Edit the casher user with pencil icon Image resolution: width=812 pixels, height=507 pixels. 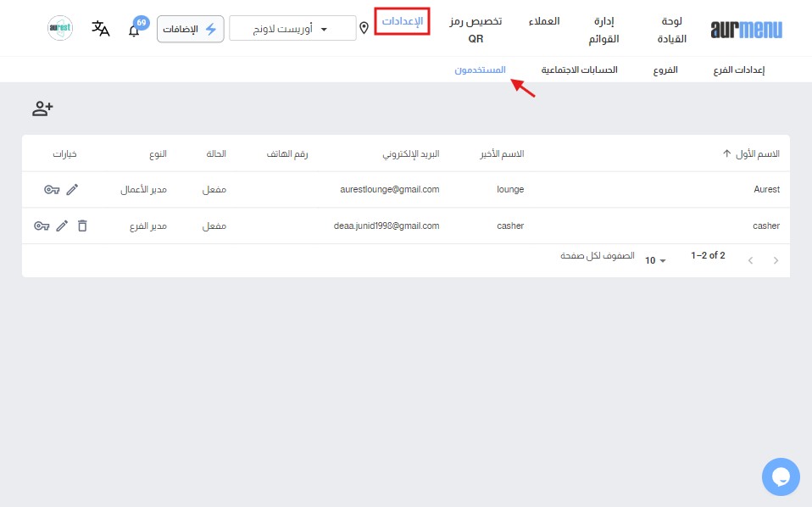[x=62, y=226]
